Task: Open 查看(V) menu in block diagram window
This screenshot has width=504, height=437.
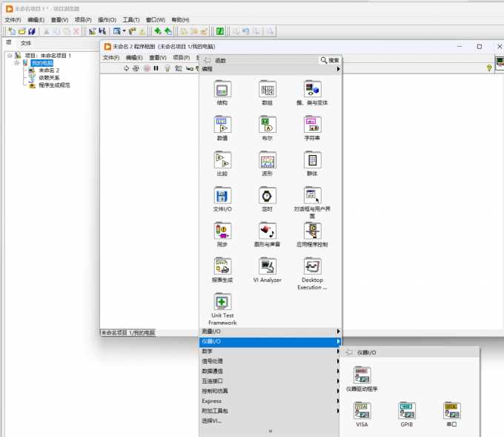Action: [158, 58]
